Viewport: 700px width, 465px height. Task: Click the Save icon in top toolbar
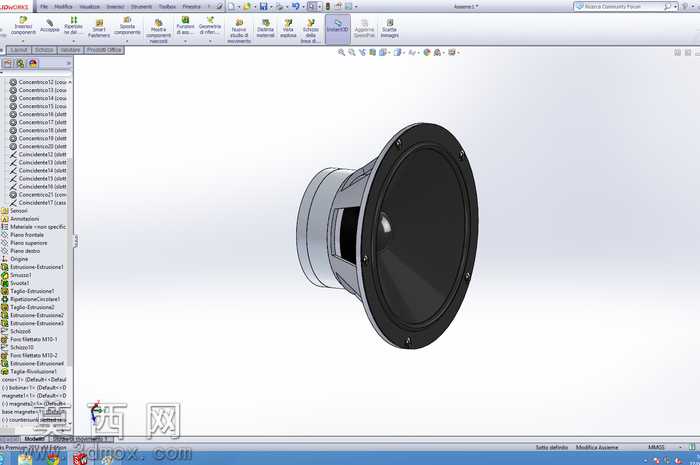(x=263, y=6)
